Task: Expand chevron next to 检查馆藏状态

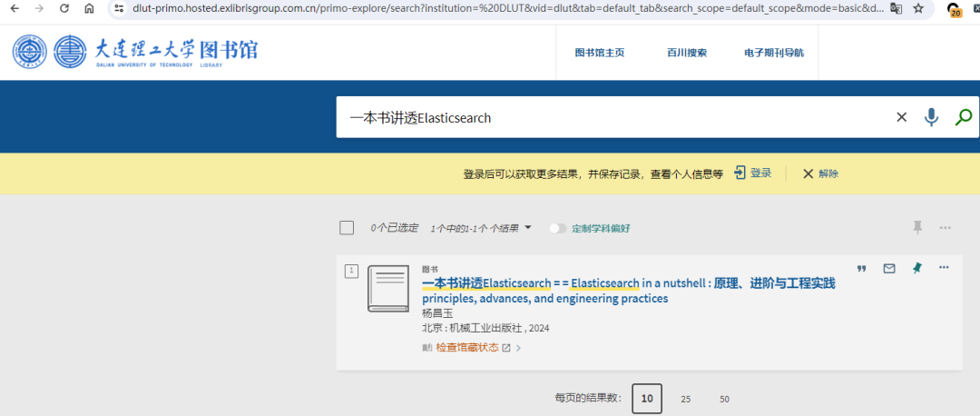Action: click(519, 348)
